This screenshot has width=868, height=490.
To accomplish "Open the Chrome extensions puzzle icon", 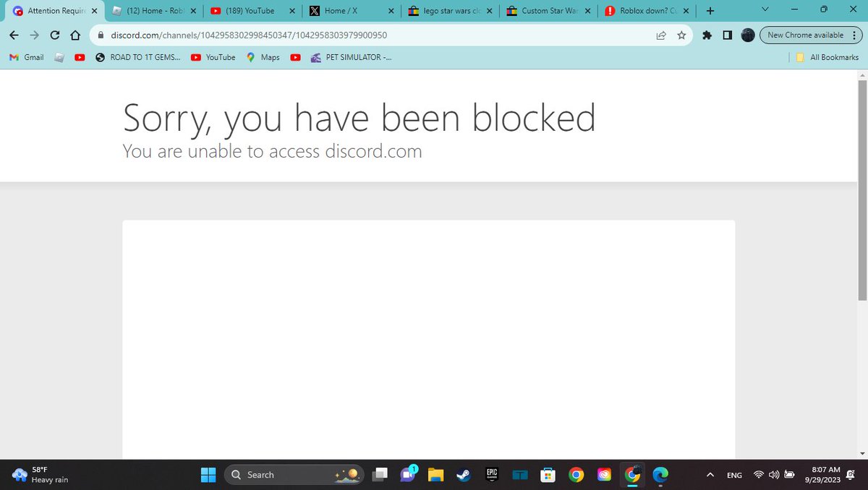I will click(707, 35).
